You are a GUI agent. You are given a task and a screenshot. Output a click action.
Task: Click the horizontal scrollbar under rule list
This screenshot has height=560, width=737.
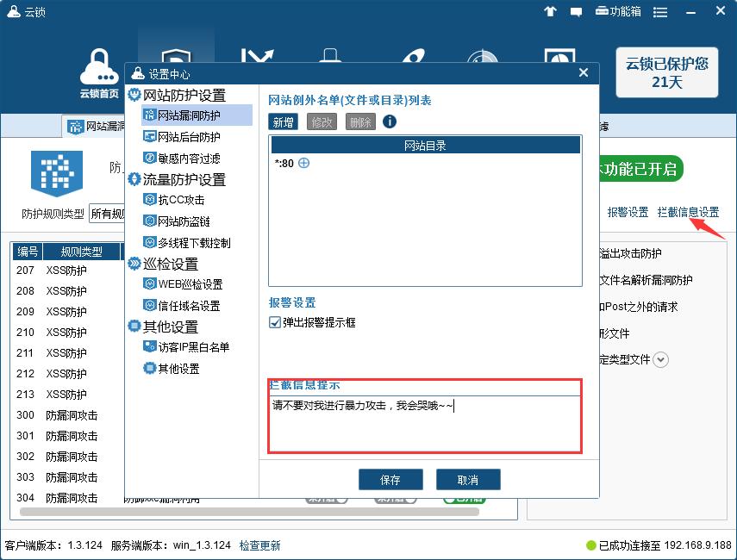pos(249,512)
